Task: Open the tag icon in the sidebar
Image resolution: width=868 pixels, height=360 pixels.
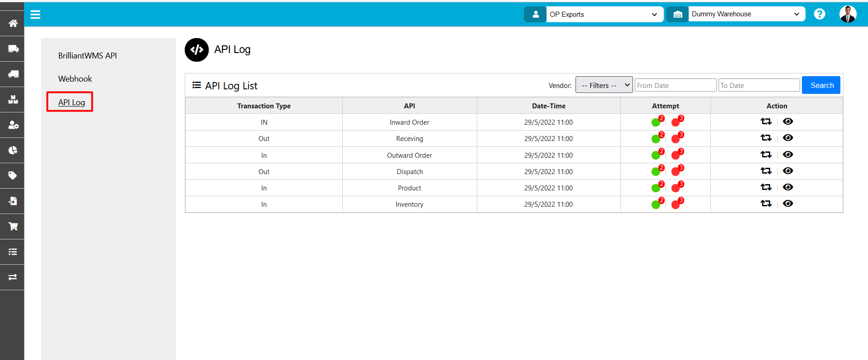Action: tap(13, 175)
